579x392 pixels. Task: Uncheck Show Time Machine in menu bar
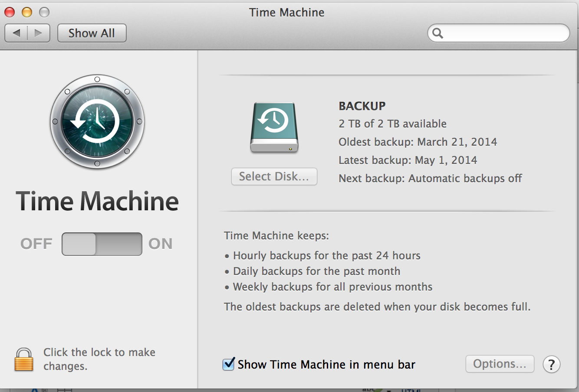pos(228,364)
